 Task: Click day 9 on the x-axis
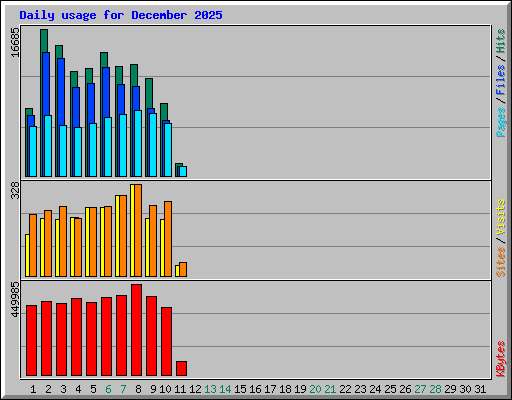pyautogui.click(x=153, y=389)
